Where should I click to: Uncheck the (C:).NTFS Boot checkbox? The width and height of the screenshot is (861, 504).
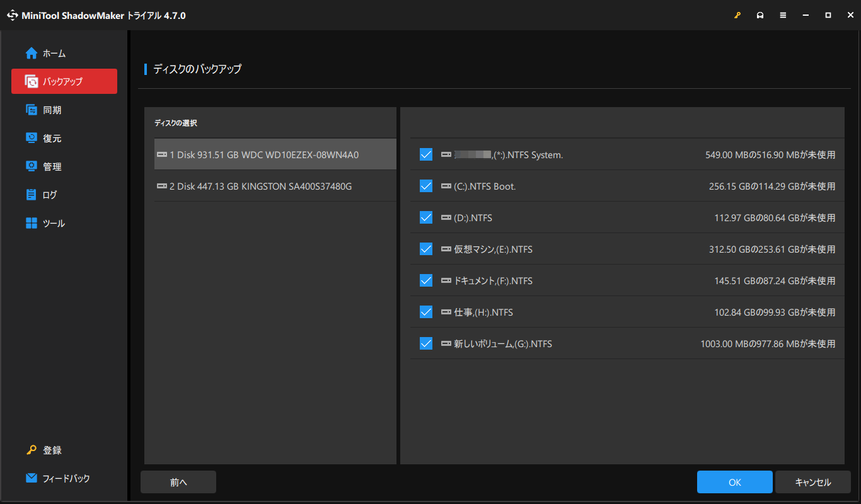tap(426, 186)
